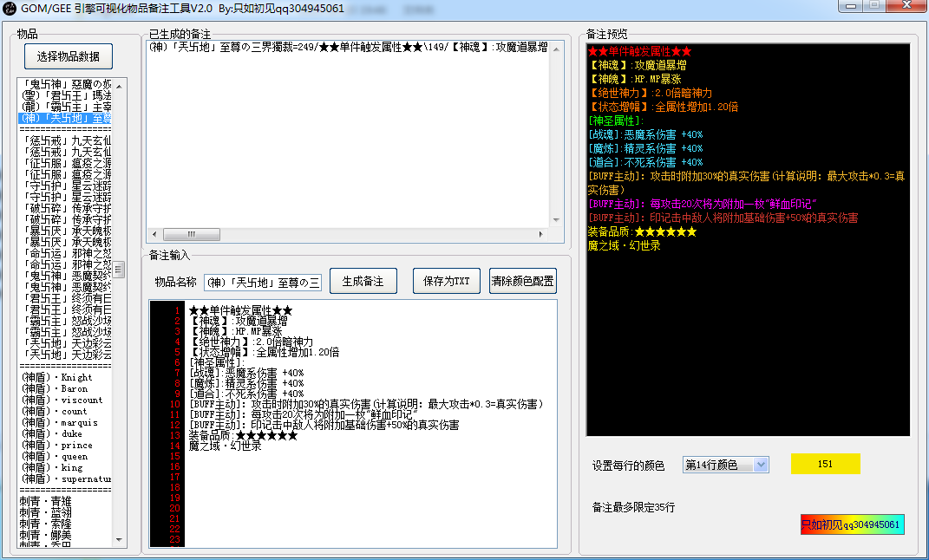
Task: Click left arrow of generated notes horizontal scrollbar
Action: pos(155,234)
